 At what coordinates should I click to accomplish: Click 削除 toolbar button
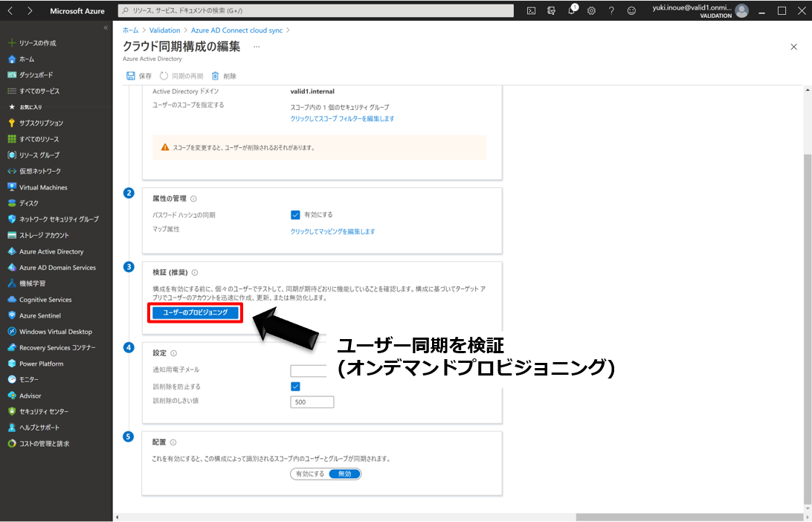tap(225, 76)
